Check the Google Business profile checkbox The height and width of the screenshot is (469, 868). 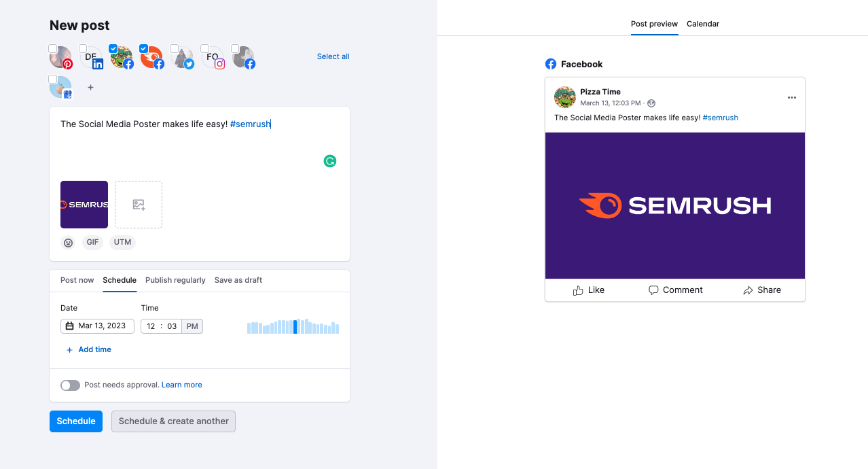pyautogui.click(x=53, y=79)
